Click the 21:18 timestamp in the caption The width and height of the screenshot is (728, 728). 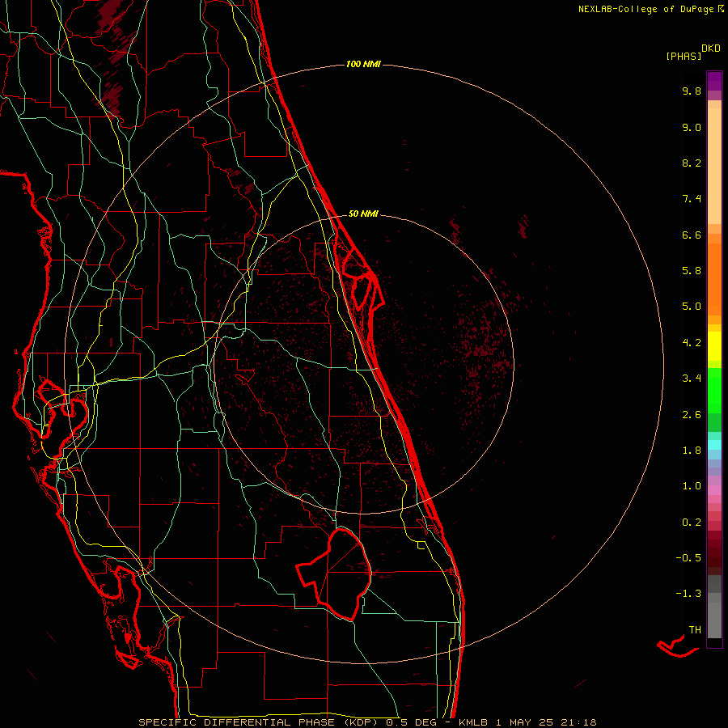578,722
